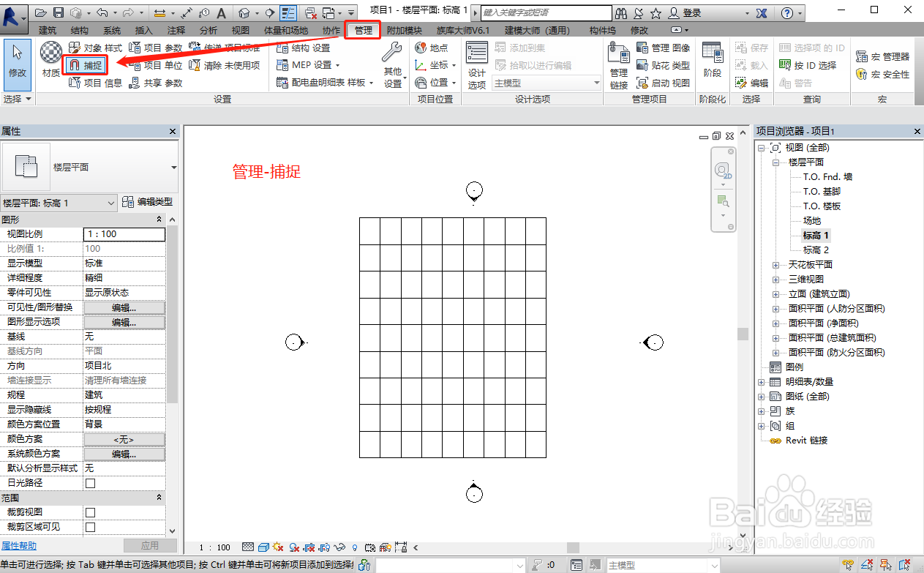Viewport: 924px width, 573px height.
Task: Open 管理链接 manage links
Action: pos(619,65)
